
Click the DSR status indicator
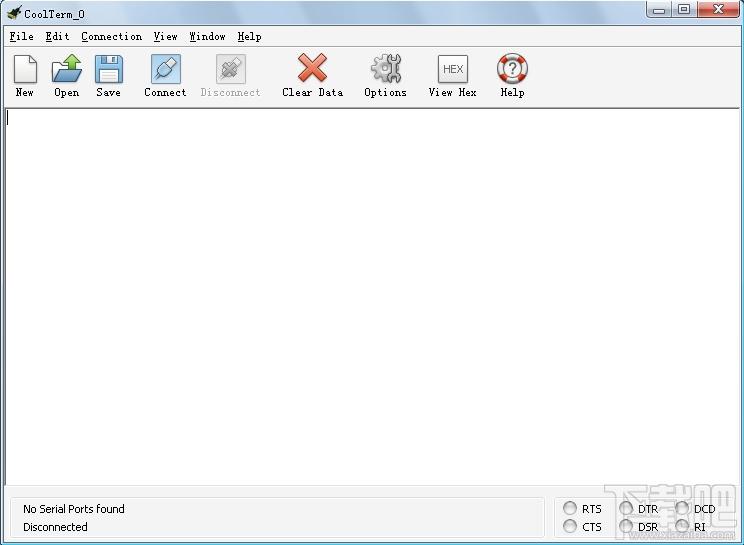(x=626, y=526)
